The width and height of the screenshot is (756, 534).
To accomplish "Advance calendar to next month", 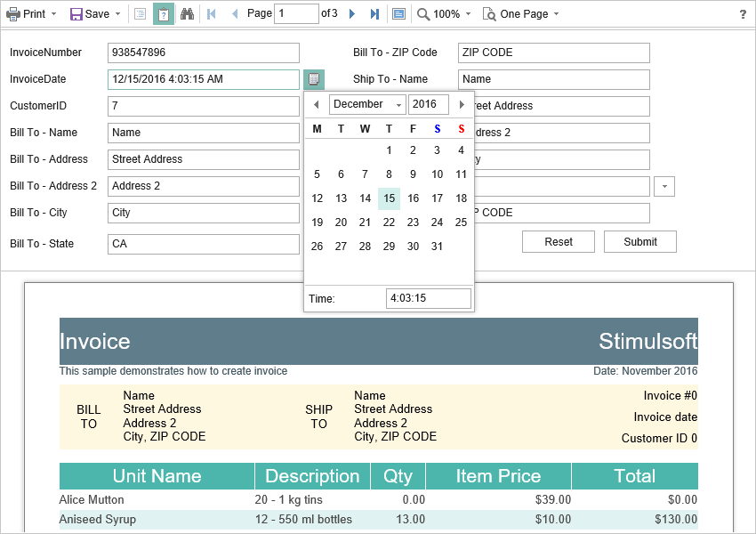I will tap(462, 104).
